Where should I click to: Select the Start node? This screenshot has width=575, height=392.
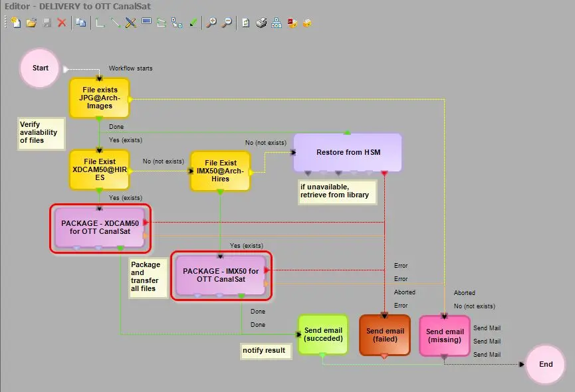[x=41, y=68]
